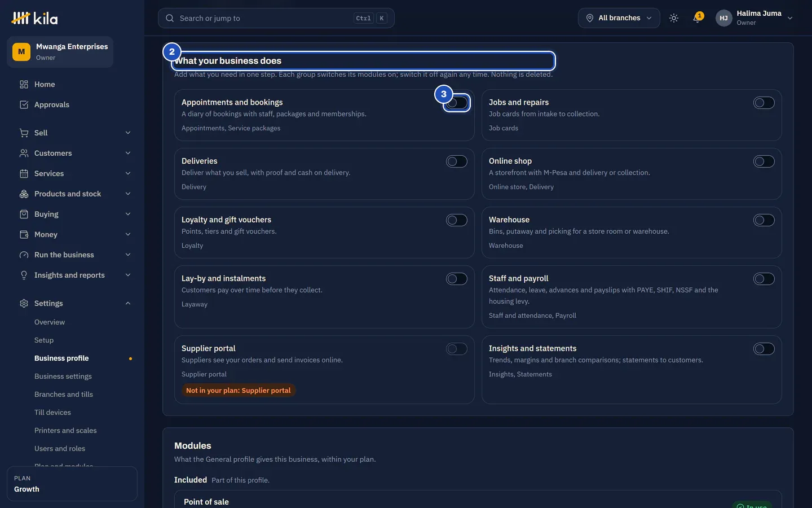Screen dimensions: 812x508
Task: Click the Growth plan card
Action: [72, 484]
